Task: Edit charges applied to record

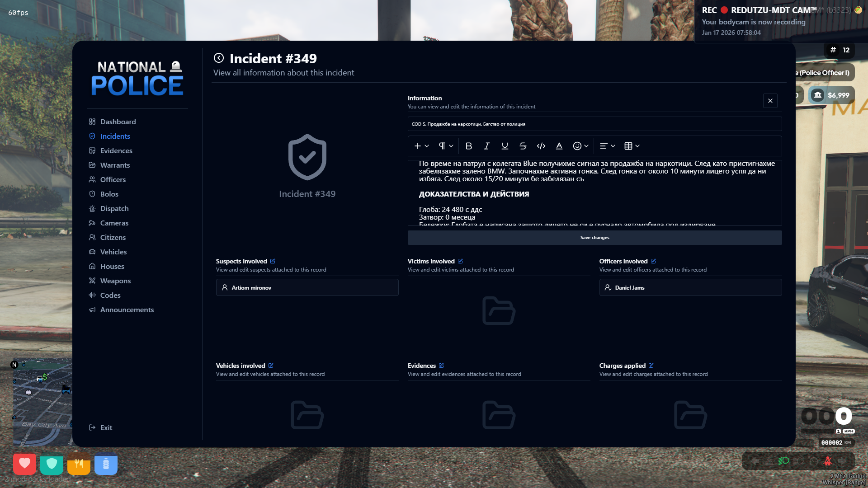Action: pos(651,366)
